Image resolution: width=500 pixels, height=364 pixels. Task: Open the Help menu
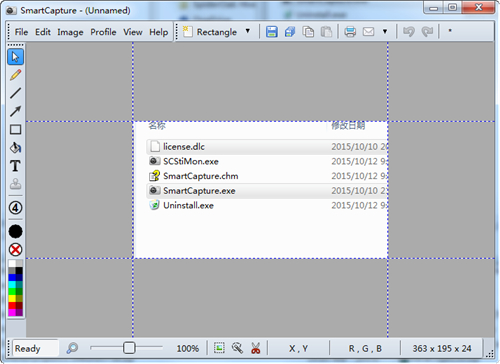(x=159, y=32)
